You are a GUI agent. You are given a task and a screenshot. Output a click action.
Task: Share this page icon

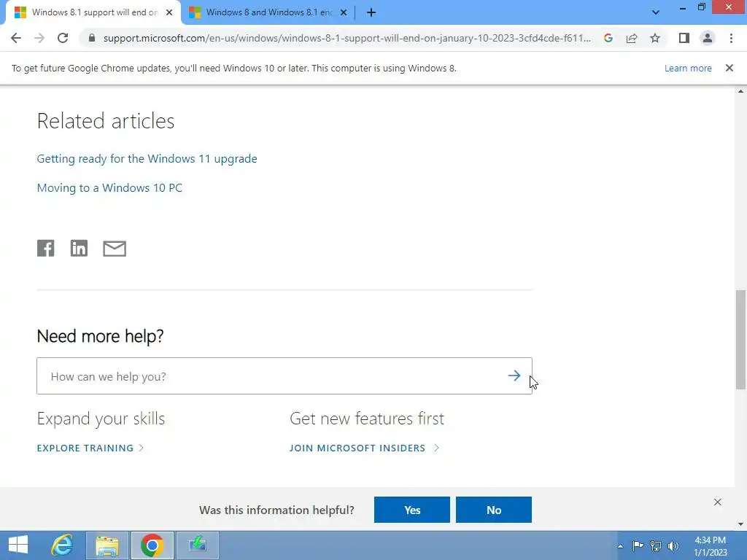pos(632,38)
